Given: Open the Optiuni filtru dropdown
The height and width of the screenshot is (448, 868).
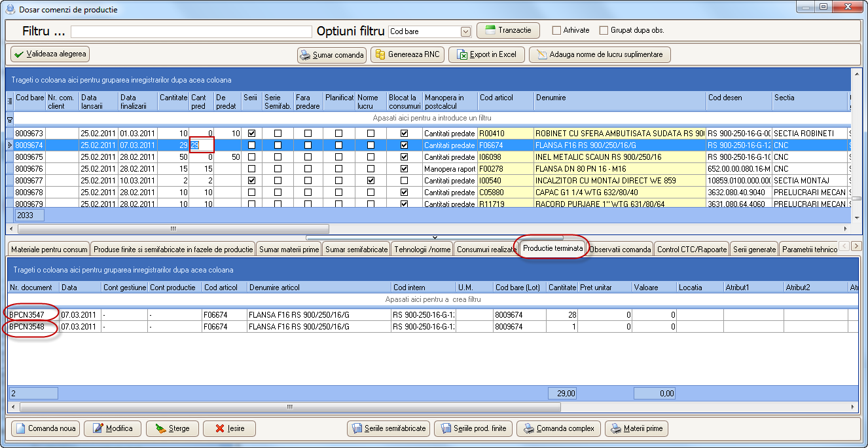Looking at the screenshot, I should [x=465, y=31].
